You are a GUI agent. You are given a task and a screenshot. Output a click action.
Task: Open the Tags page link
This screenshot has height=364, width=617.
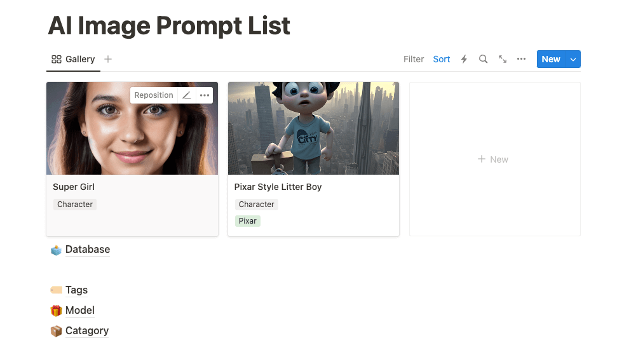76,290
